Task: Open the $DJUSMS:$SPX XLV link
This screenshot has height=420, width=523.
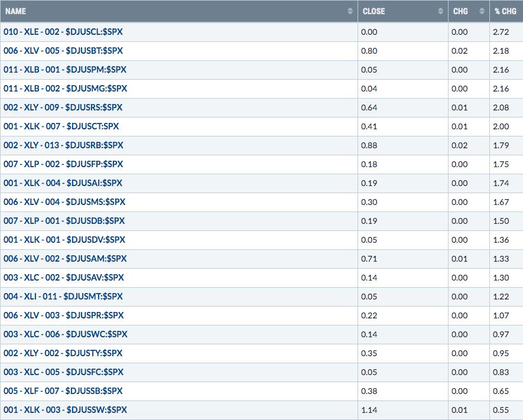Action: 64,202
